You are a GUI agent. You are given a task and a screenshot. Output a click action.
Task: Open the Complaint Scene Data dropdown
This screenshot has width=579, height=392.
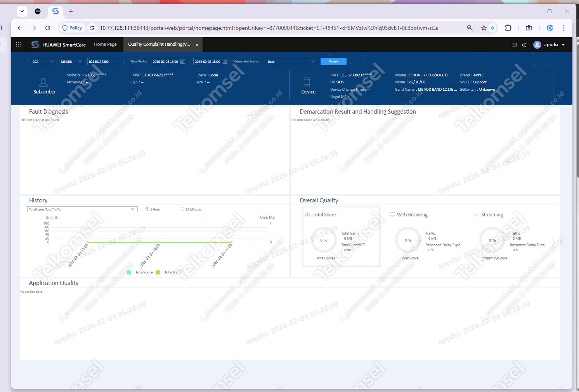[292, 61]
